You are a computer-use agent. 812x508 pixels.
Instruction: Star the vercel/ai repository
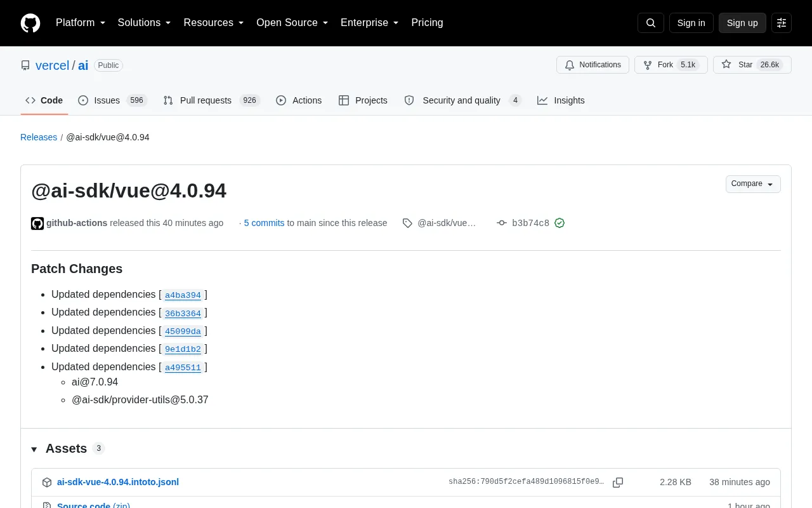pos(752,65)
